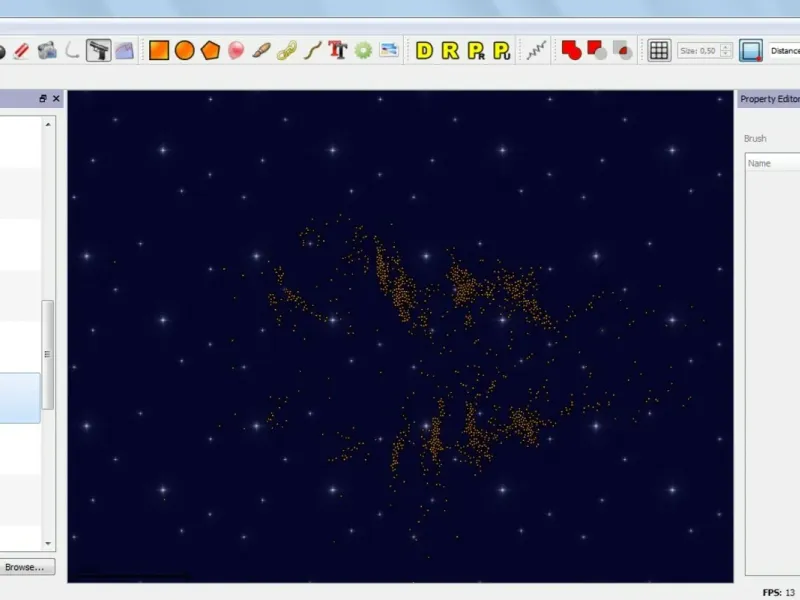
Task: Decrease the Size value with down arrow
Action: 726,54
